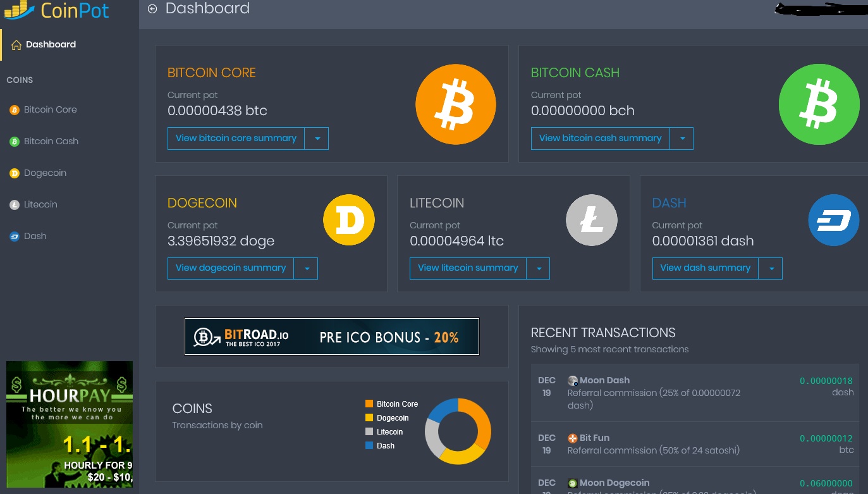The width and height of the screenshot is (868, 494).
Task: Expand the dogecoin summary dropdown arrow
Action: click(306, 268)
